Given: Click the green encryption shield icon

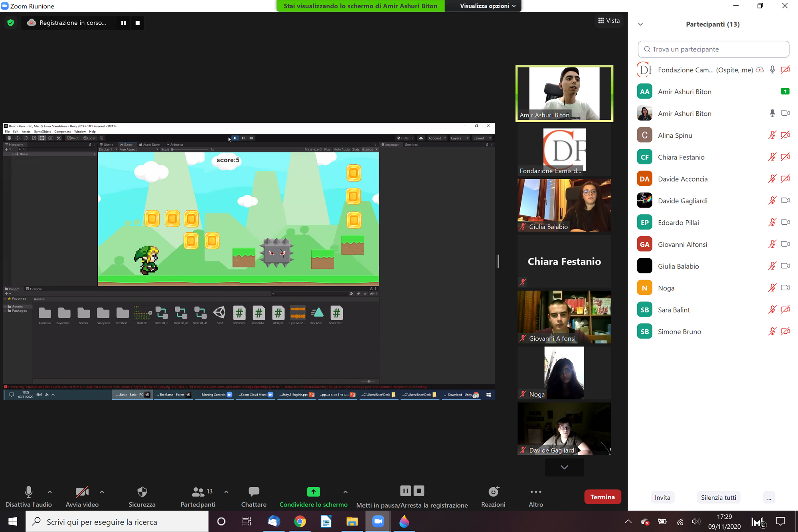Looking at the screenshot, I should point(11,23).
